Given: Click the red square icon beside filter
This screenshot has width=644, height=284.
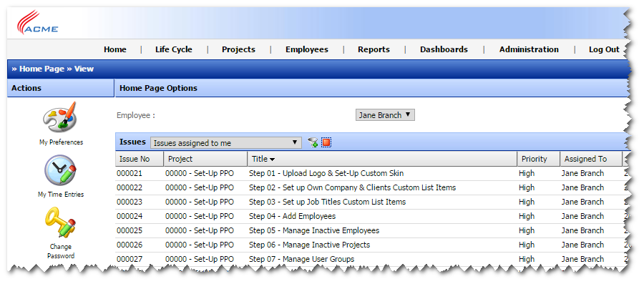Looking at the screenshot, I should pyautogui.click(x=326, y=142).
